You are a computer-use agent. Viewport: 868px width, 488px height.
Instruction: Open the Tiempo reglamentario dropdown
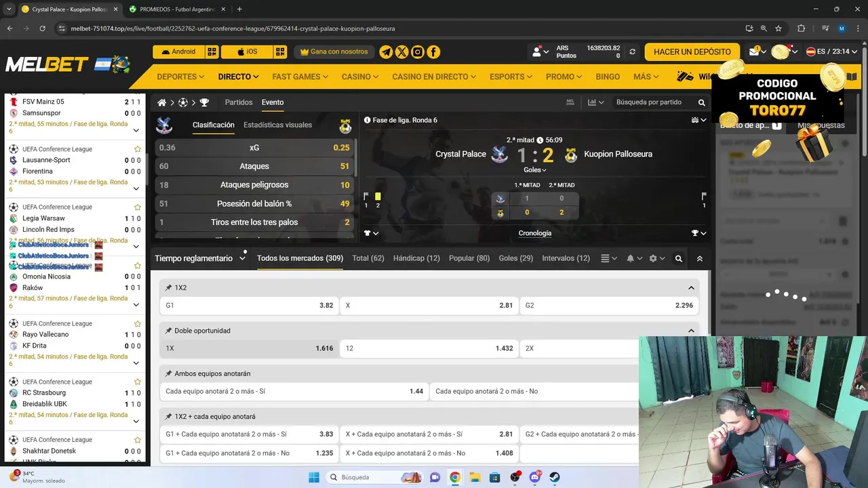200,258
